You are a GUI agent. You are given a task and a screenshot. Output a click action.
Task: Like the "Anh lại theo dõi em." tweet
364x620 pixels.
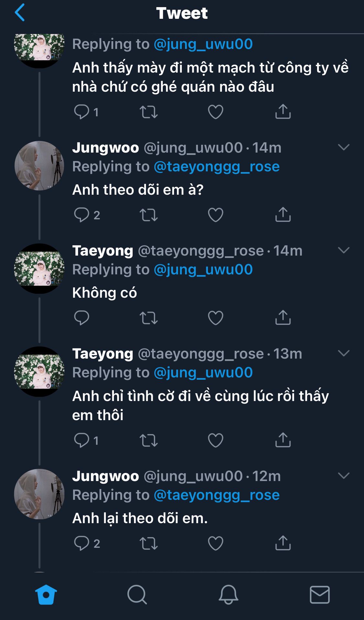[x=215, y=543]
